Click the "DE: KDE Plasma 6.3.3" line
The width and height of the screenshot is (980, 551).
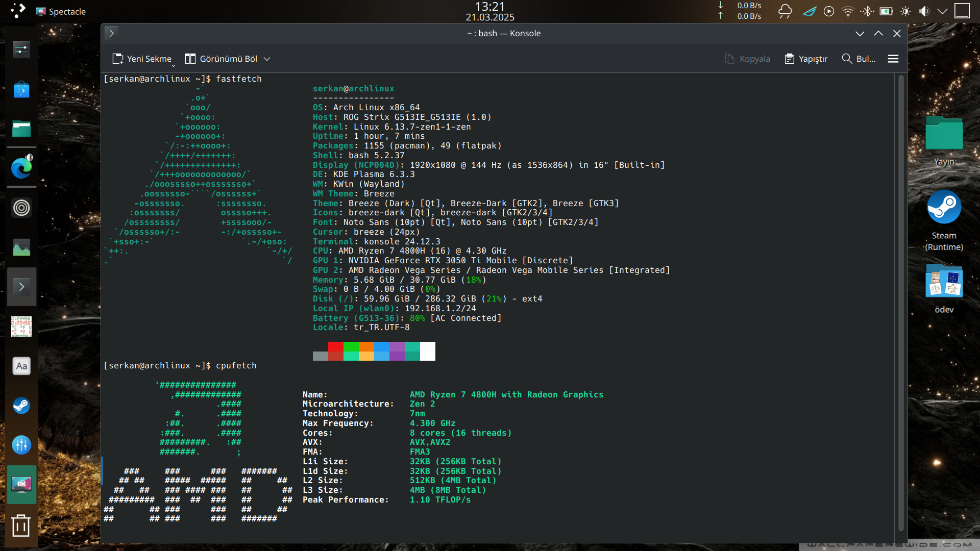[x=364, y=174]
